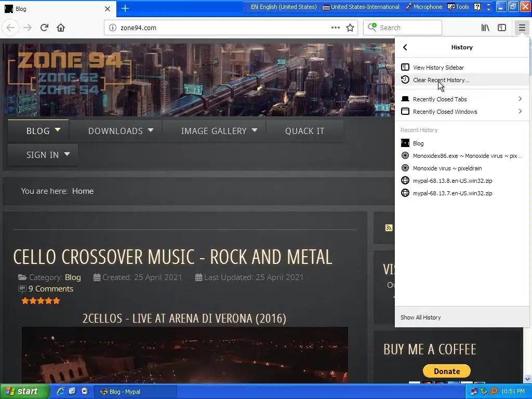Click the RSS feed icon
The height and width of the screenshot is (399, 532).
389,228
